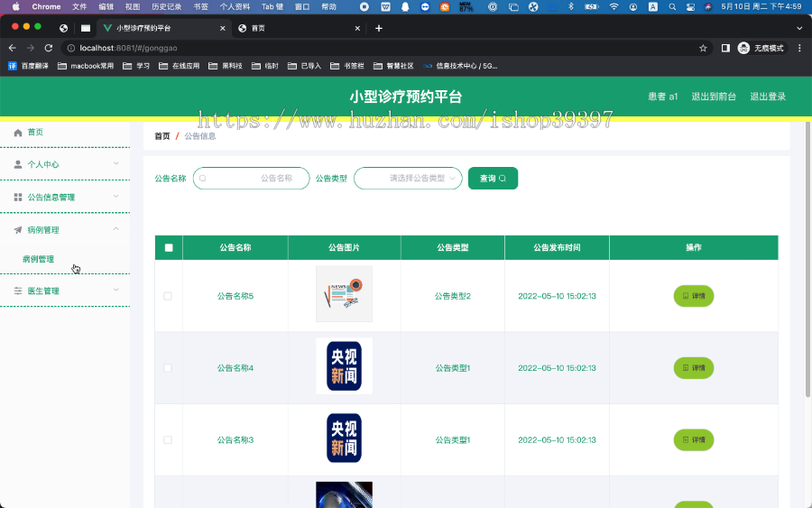Open the 书签 menu in menu bar
Image resolution: width=812 pixels, height=508 pixels.
200,6
